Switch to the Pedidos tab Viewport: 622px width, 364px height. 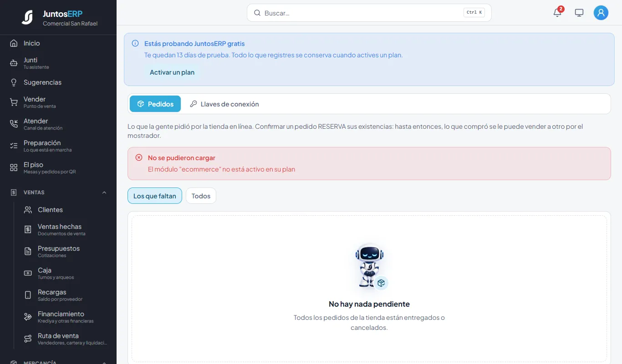click(155, 104)
